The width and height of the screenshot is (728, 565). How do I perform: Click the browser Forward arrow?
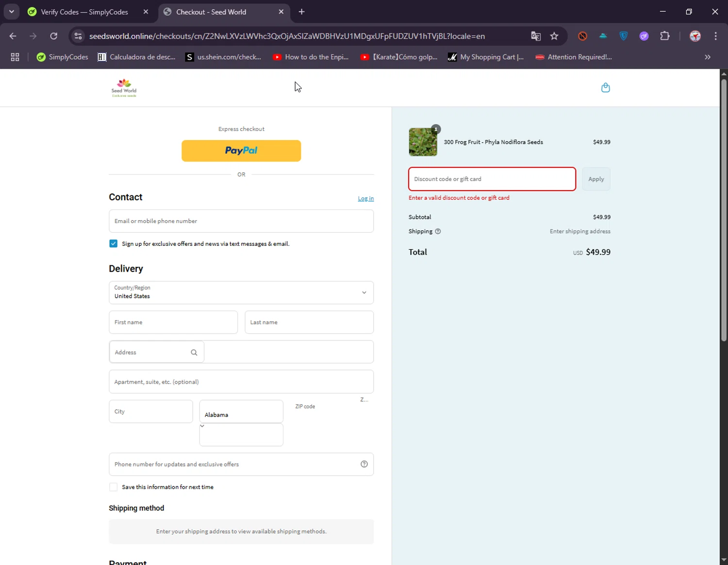tap(33, 36)
